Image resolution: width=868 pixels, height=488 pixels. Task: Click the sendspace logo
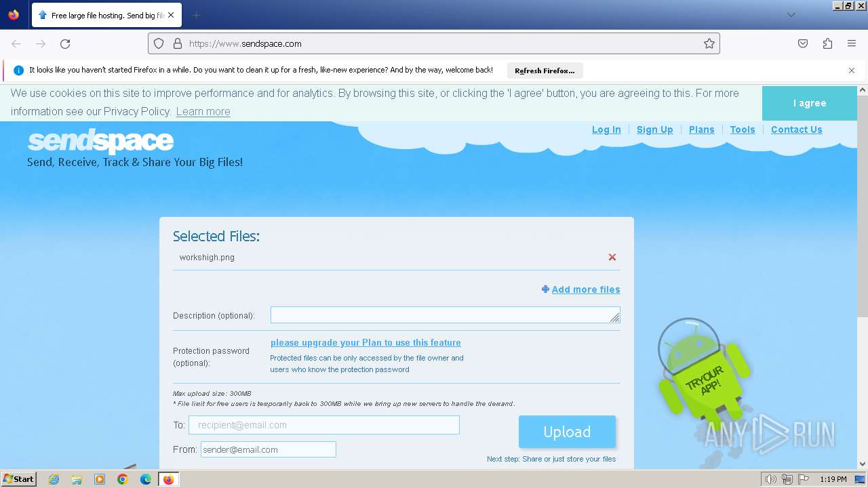tap(100, 142)
